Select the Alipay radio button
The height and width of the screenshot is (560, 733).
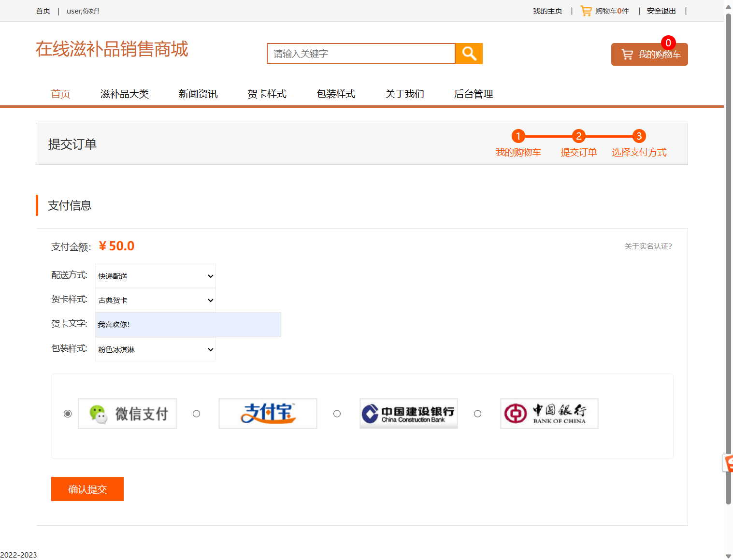click(196, 413)
